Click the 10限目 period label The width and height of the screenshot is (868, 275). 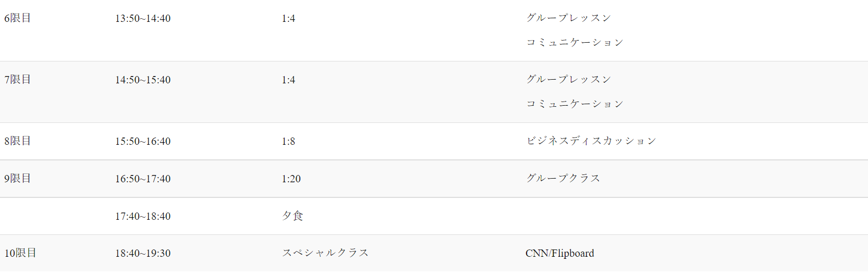[20, 253]
